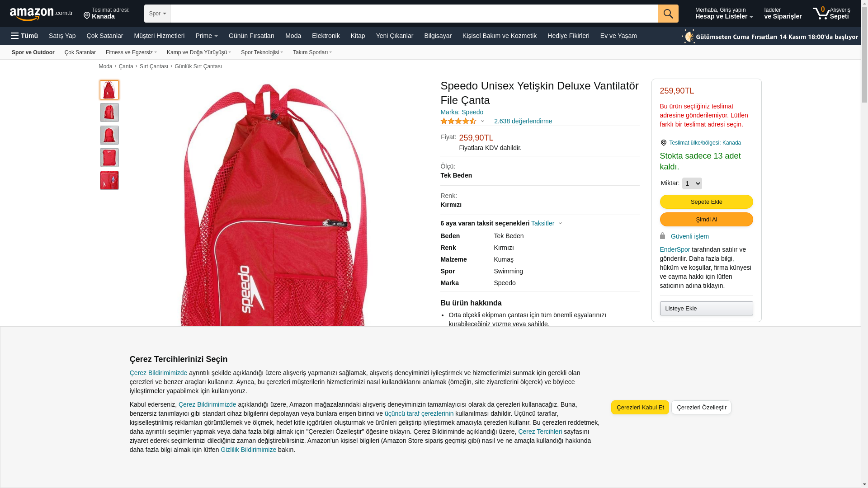Viewport: 868px width, 488px height.
Task: Open the Hesap ve Listeler menu
Action: coord(724,14)
